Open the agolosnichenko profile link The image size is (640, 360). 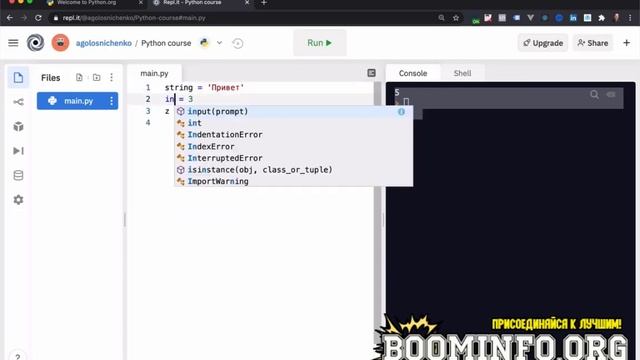[104, 43]
